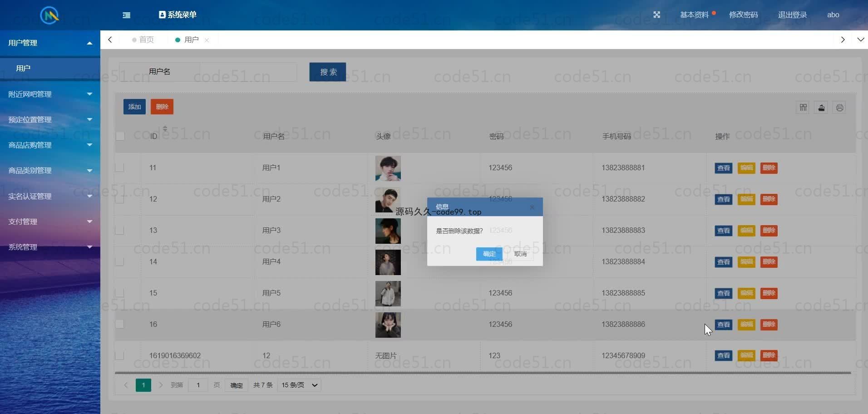Expand 商品店购管理 sidebar section
This screenshot has width=868, height=414.
tap(50, 145)
